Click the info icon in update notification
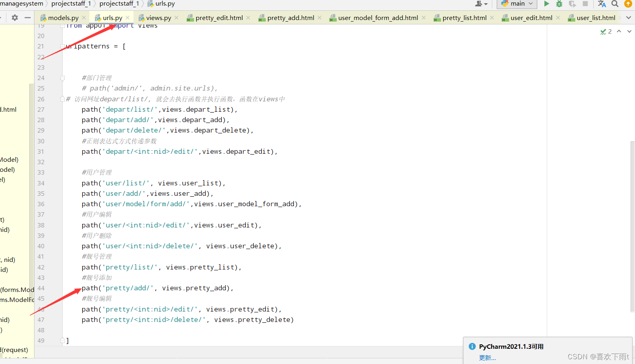 (x=472, y=346)
